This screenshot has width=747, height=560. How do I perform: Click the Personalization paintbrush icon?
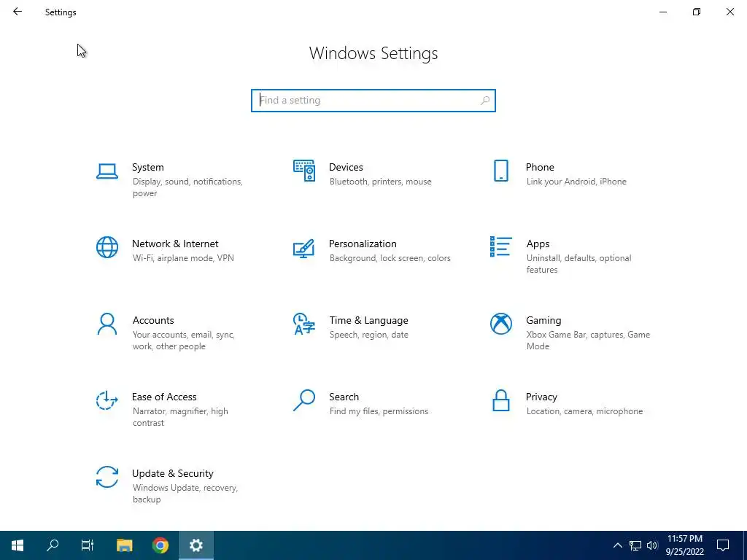click(x=304, y=248)
